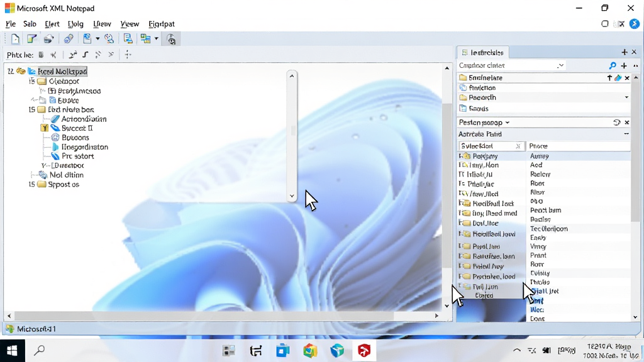
Task: Click the vertical bars icon in the path bar
Action: tap(41, 55)
